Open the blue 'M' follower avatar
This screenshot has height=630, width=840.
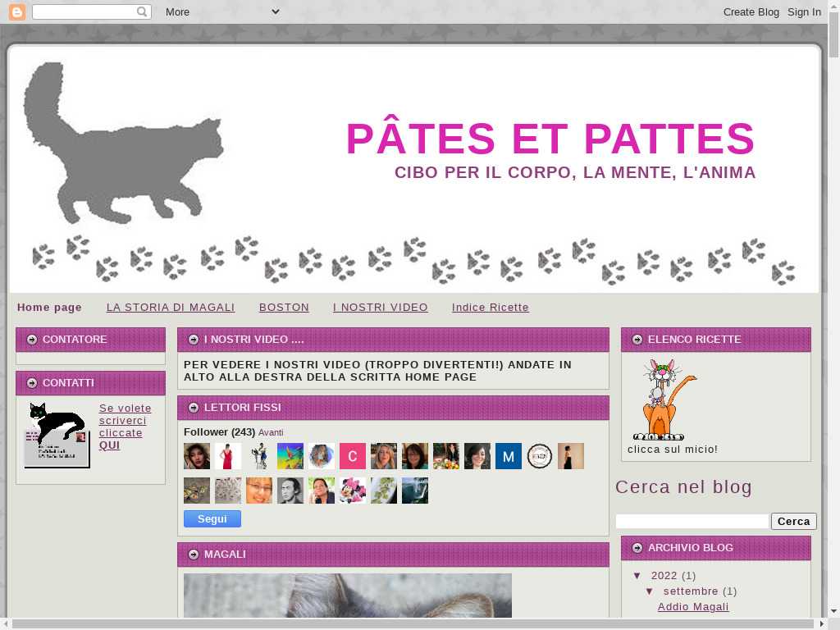(x=509, y=456)
